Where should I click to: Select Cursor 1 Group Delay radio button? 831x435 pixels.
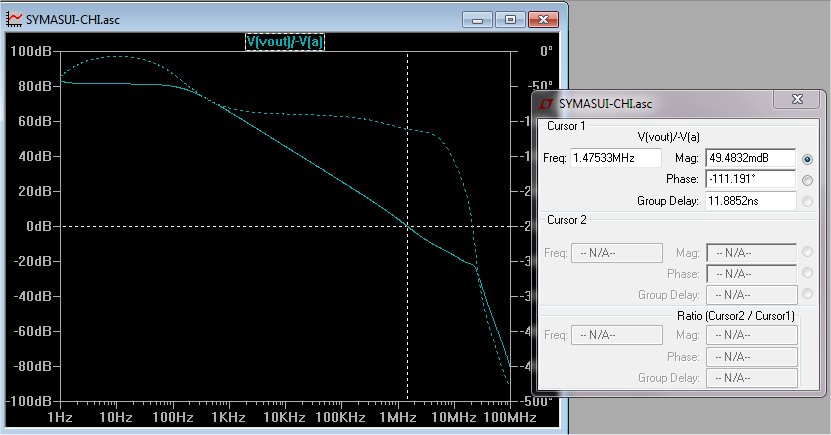coord(807,201)
